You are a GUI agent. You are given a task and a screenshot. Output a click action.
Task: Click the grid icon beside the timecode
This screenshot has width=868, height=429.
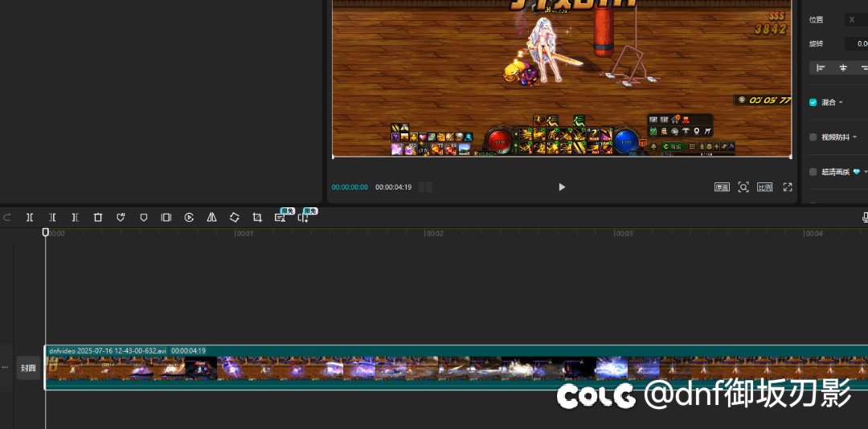tap(425, 187)
